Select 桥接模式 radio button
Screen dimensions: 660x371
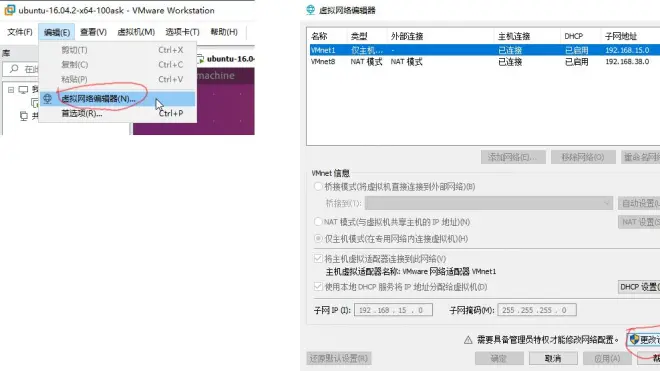click(x=318, y=187)
